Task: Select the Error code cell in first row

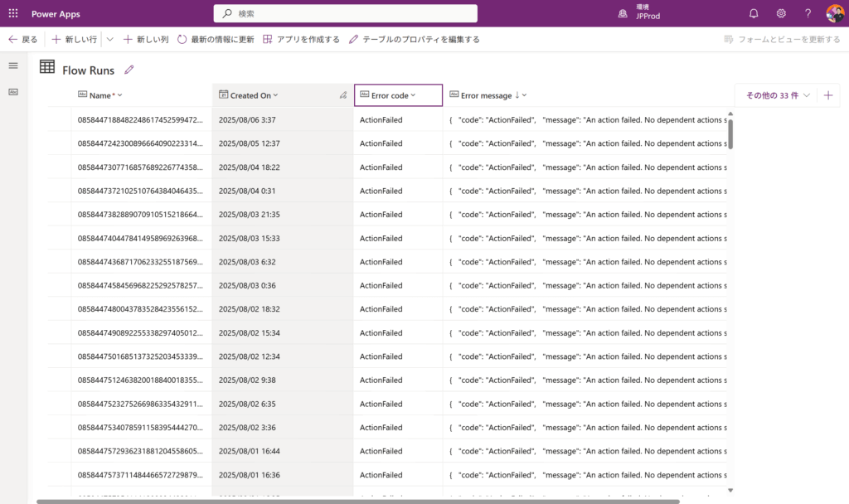Action: (x=398, y=120)
